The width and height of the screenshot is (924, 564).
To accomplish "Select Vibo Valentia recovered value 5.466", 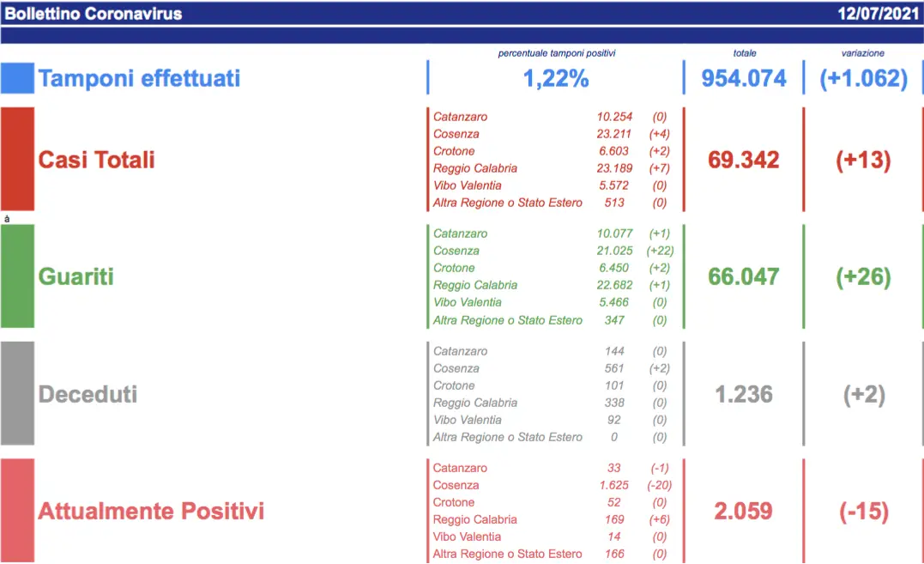I will [x=614, y=301].
